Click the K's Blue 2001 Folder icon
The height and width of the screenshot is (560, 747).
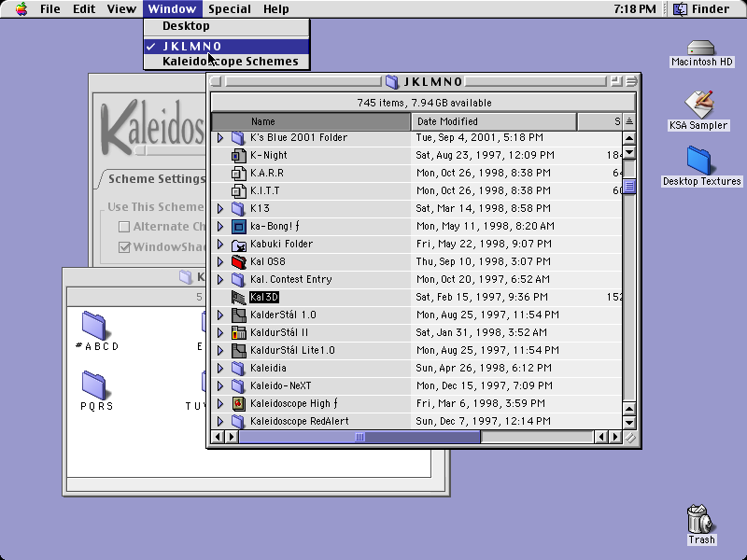click(x=238, y=137)
